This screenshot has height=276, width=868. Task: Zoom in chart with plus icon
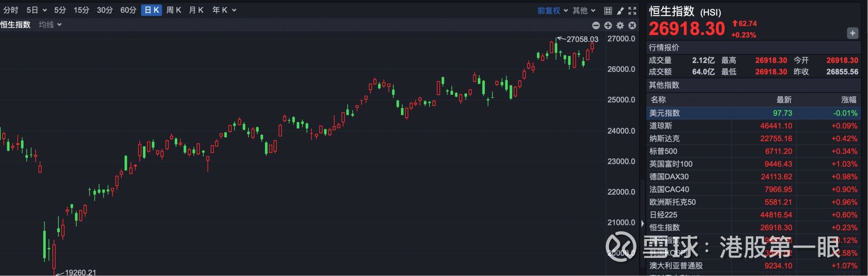608,25
